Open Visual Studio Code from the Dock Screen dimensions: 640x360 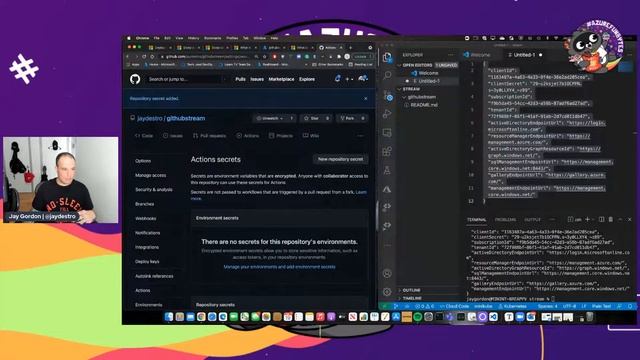(x=493, y=317)
